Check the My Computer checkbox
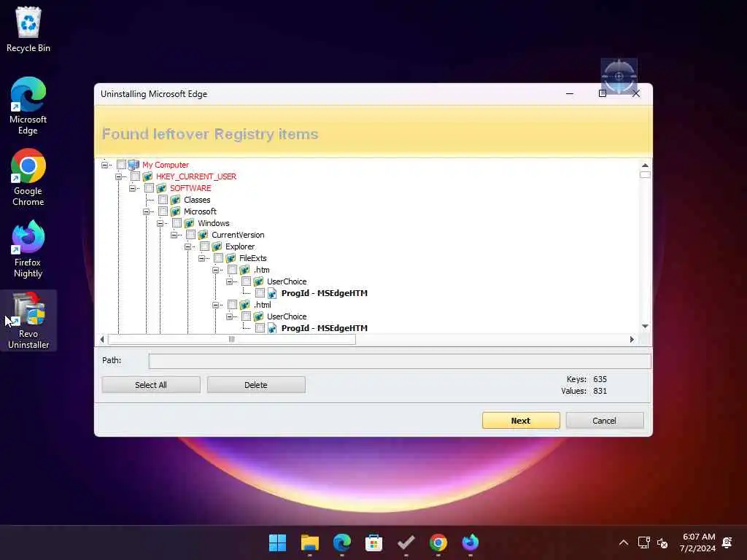The height and width of the screenshot is (560, 747). coord(122,165)
